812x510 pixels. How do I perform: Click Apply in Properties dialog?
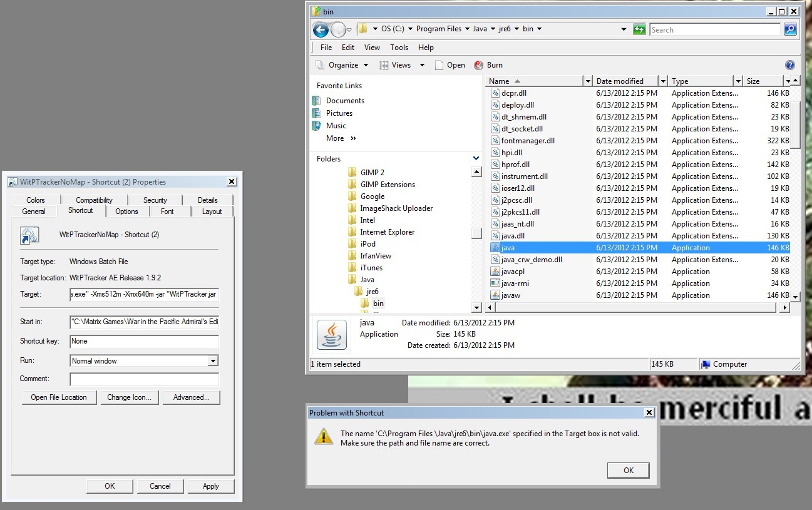tap(211, 486)
